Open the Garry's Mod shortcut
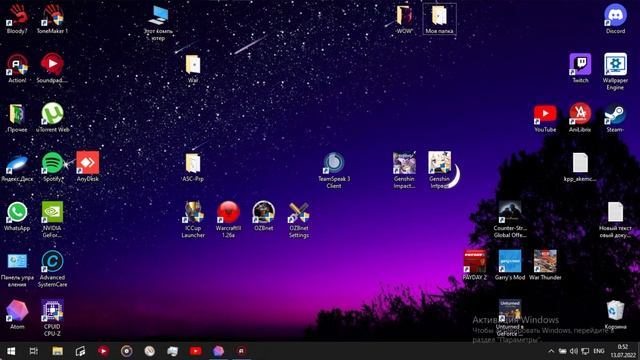This screenshot has width=640, height=360. [510, 265]
